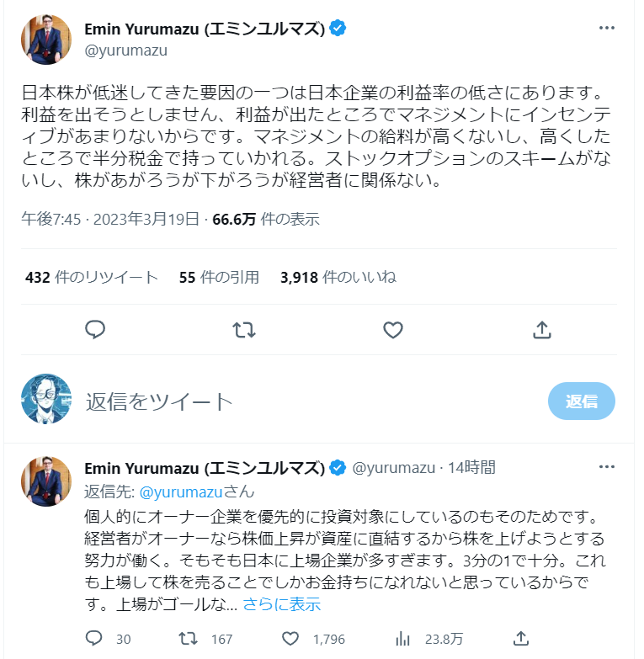Open the view analytics icon showing 23.8万
This screenshot has width=644, height=659.
coord(403,639)
